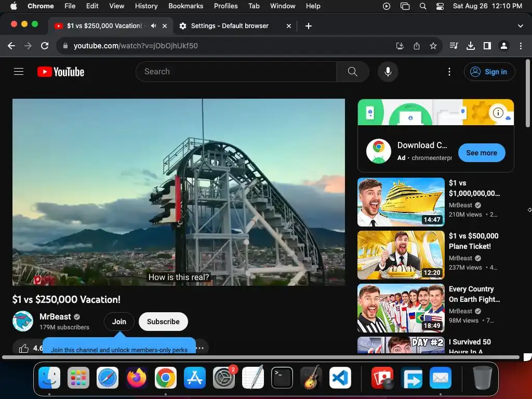Open Finder from the Dock
The height and width of the screenshot is (399, 532).
[49, 378]
